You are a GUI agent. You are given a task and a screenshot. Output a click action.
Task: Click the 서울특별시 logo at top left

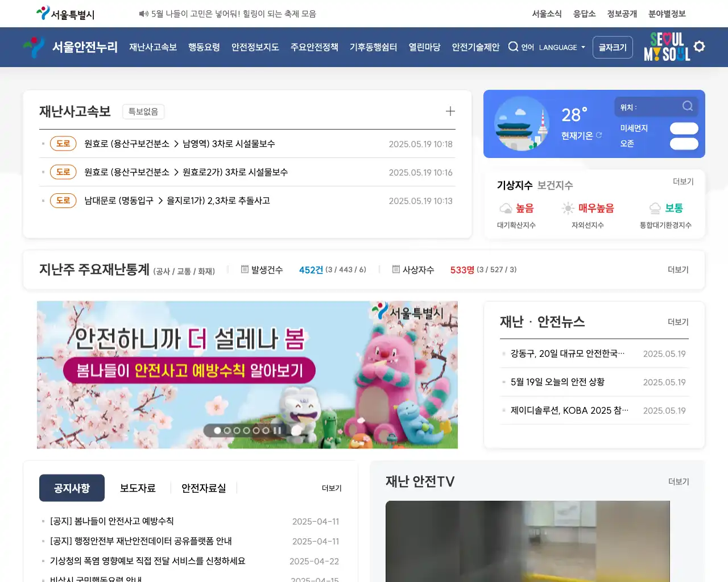[x=65, y=14]
